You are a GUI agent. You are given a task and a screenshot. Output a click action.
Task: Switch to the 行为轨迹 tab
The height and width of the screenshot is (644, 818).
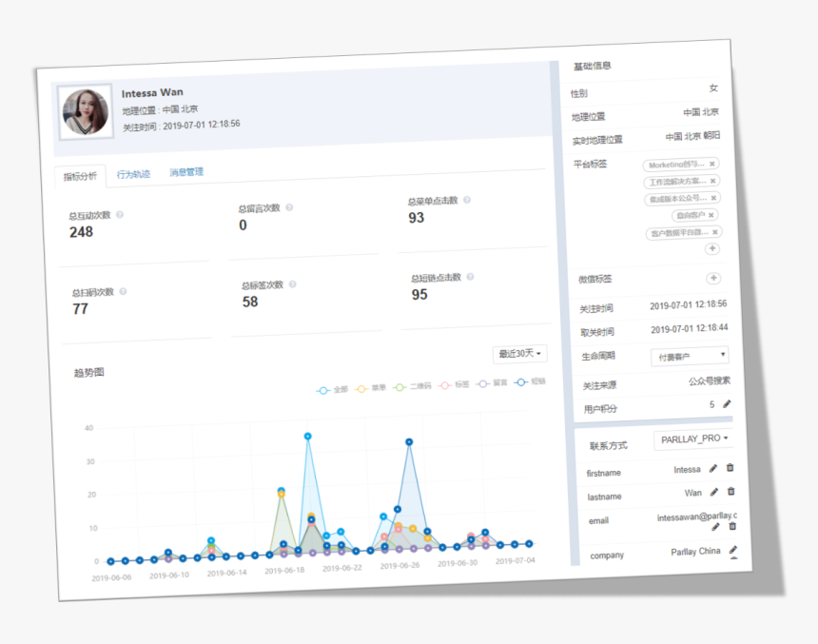tap(133, 174)
